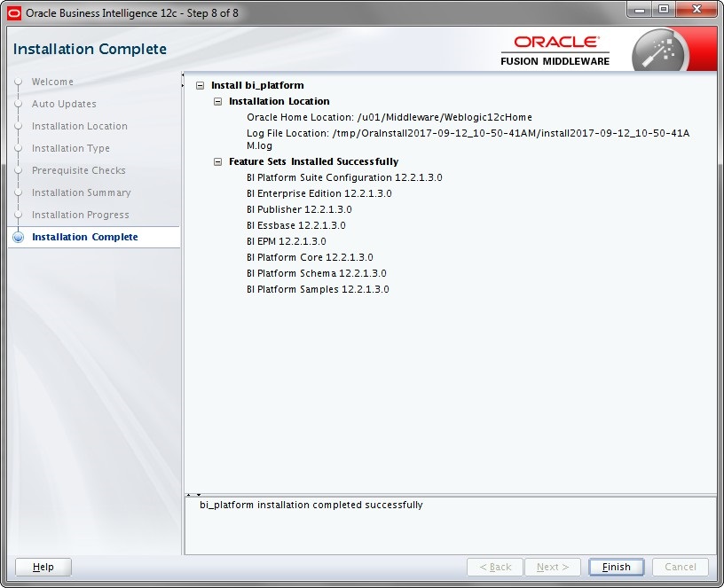This screenshot has height=588, width=724.
Task: Select the Installation Complete step
Action: 84,237
